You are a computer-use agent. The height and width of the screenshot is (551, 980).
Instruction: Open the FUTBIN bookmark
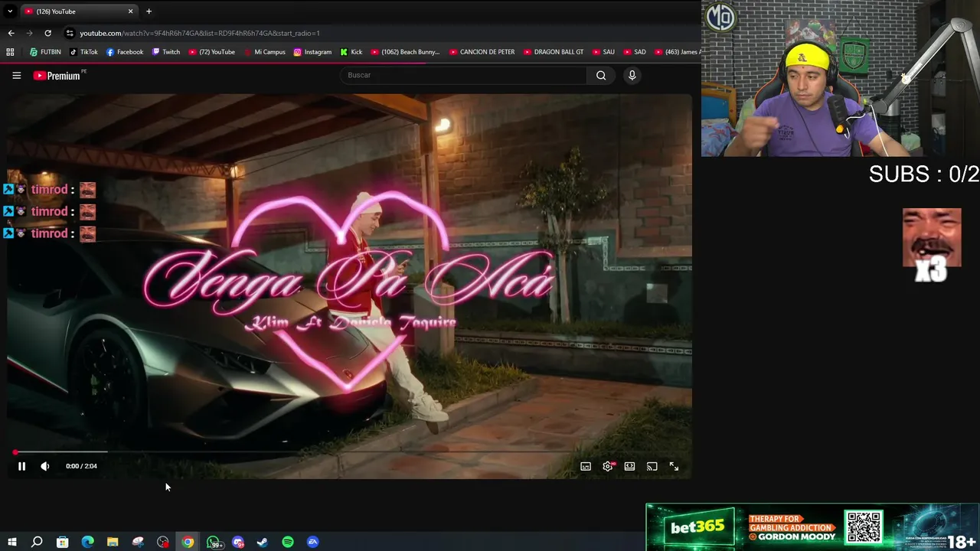(x=45, y=52)
